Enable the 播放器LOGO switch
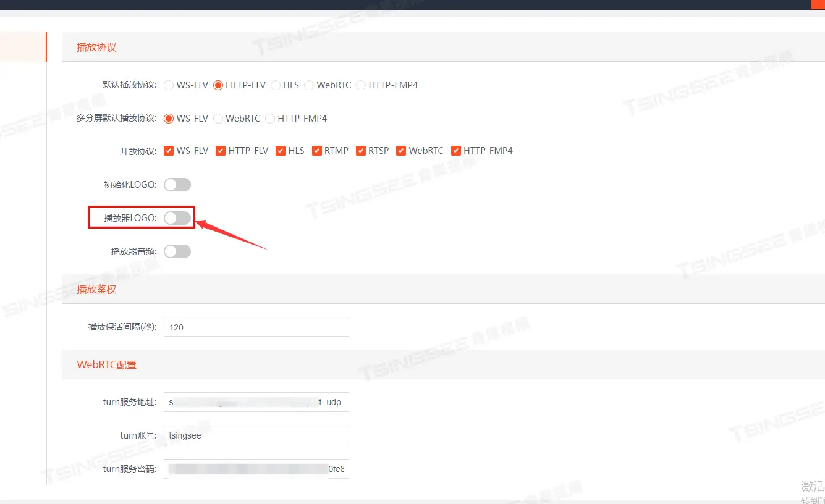 click(177, 218)
